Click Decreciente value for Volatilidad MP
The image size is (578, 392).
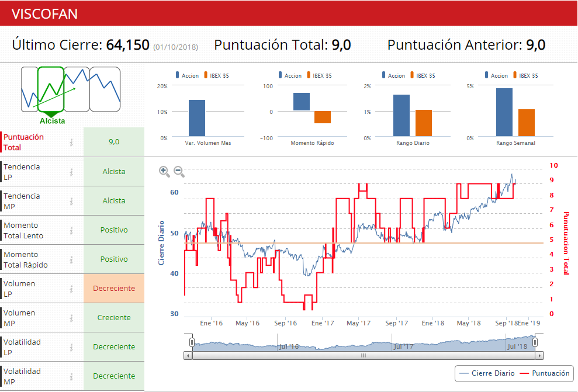coord(114,376)
